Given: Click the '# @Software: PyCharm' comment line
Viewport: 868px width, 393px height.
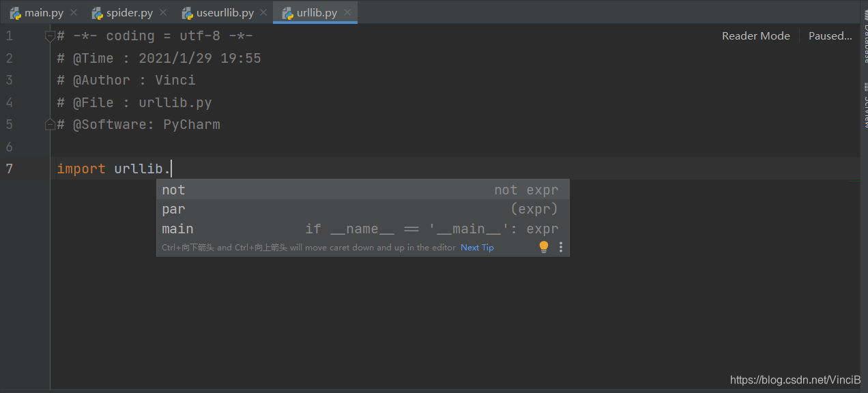Looking at the screenshot, I should click(x=139, y=125).
